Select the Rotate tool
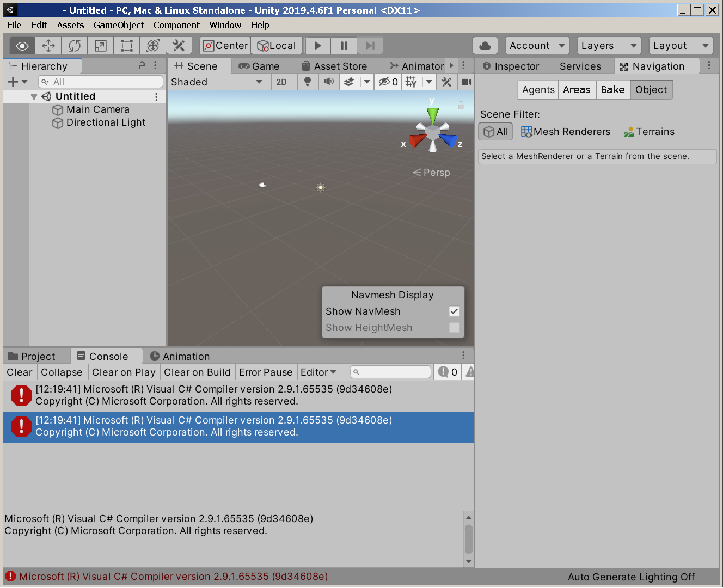 click(75, 46)
